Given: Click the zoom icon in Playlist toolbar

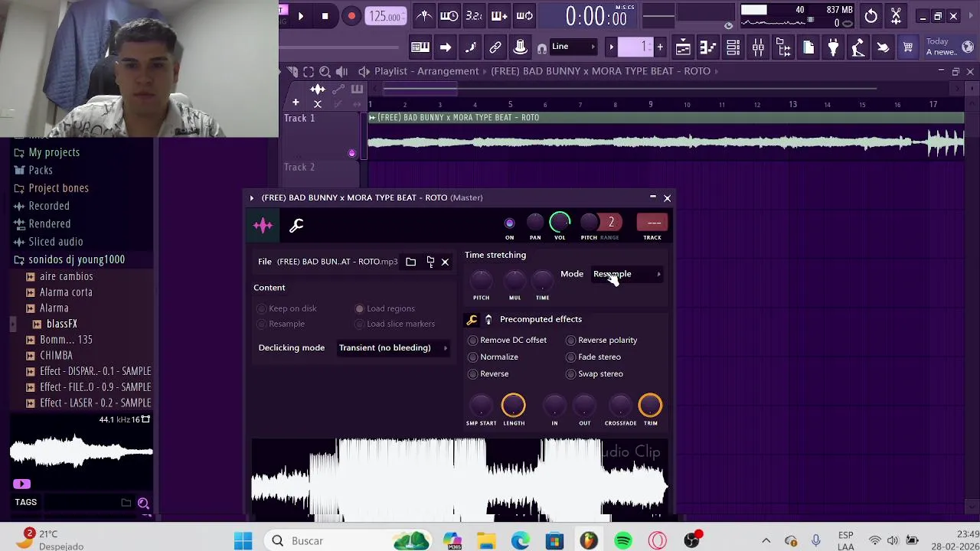Looking at the screenshot, I should (325, 71).
